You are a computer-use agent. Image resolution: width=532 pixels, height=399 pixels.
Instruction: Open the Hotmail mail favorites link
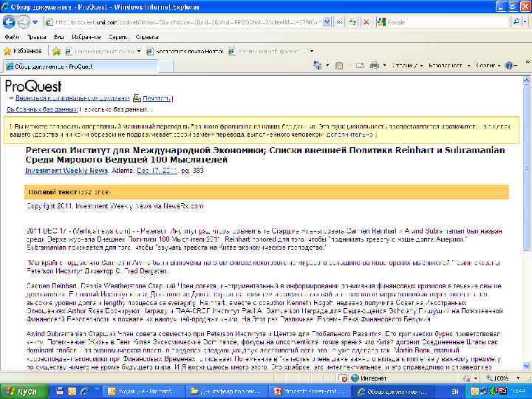coord(185,51)
